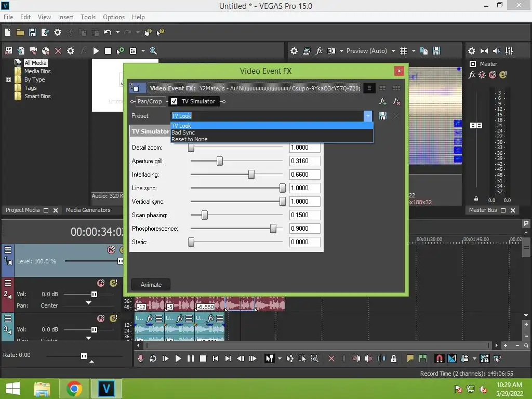This screenshot has height=399, width=532.
Task: Toggle snapping magnet in timeline toolbar
Action: tap(439, 358)
